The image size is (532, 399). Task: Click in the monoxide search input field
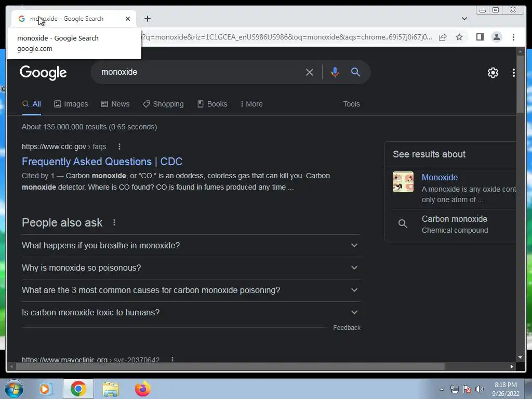[x=200, y=72]
